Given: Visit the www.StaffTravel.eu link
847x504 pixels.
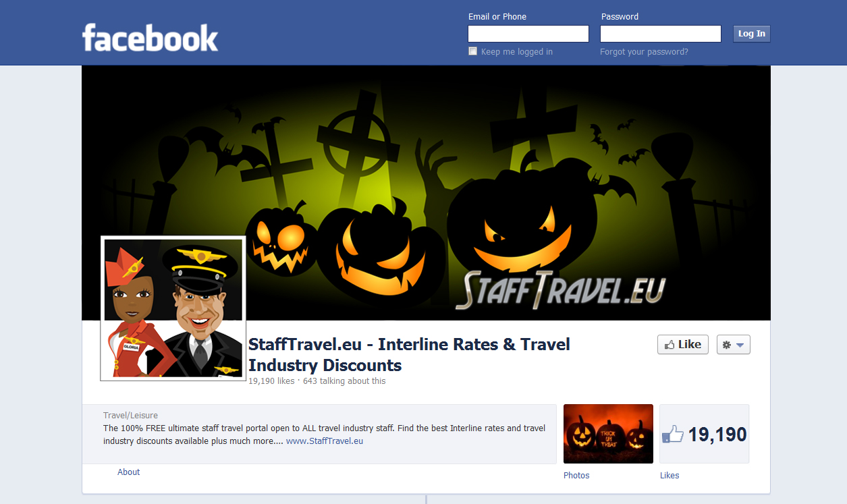Looking at the screenshot, I should pyautogui.click(x=325, y=441).
